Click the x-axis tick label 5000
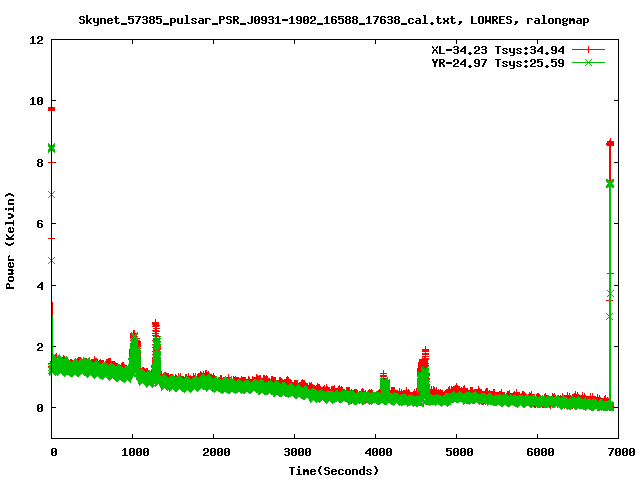This screenshot has height=480, width=640. (x=459, y=452)
